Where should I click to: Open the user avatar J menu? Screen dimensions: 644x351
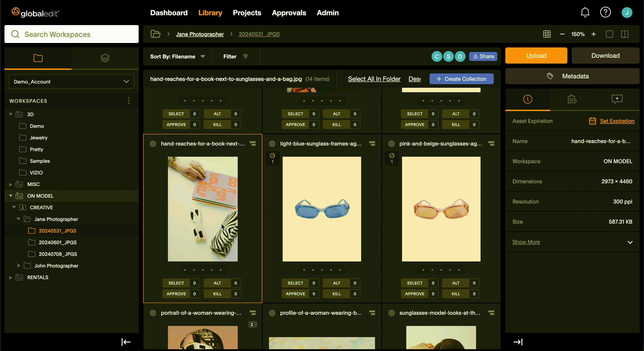(627, 13)
